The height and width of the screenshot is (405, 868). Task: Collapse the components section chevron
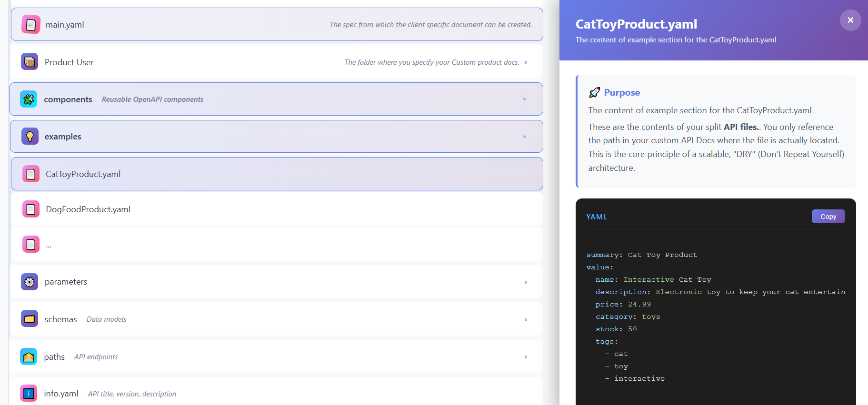pos(525,99)
